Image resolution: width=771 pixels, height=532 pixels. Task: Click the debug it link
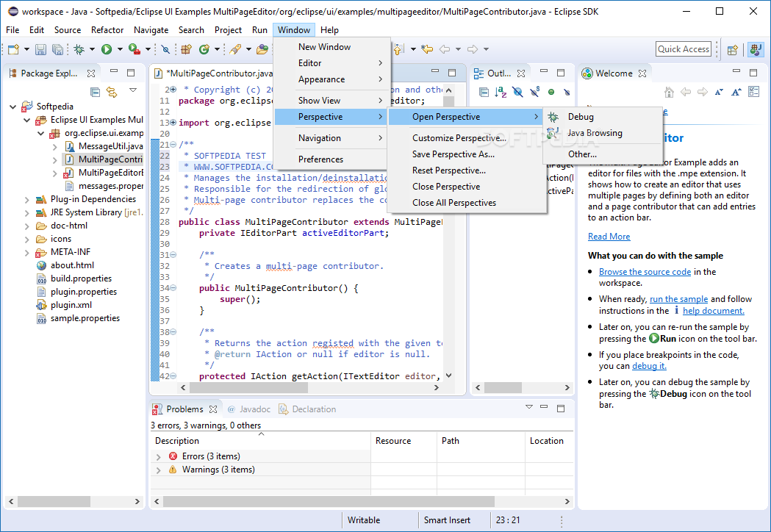pyautogui.click(x=649, y=366)
